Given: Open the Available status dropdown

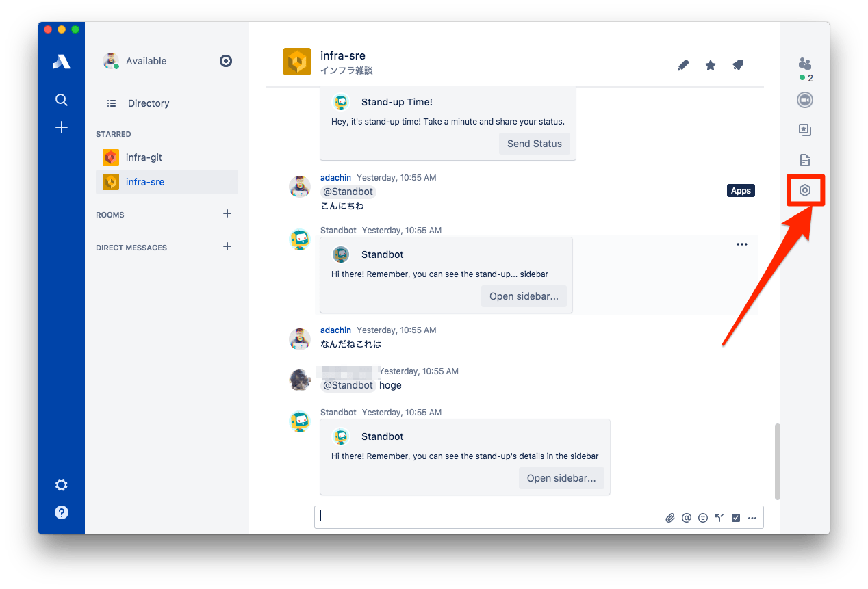Looking at the screenshot, I should pos(146,61).
